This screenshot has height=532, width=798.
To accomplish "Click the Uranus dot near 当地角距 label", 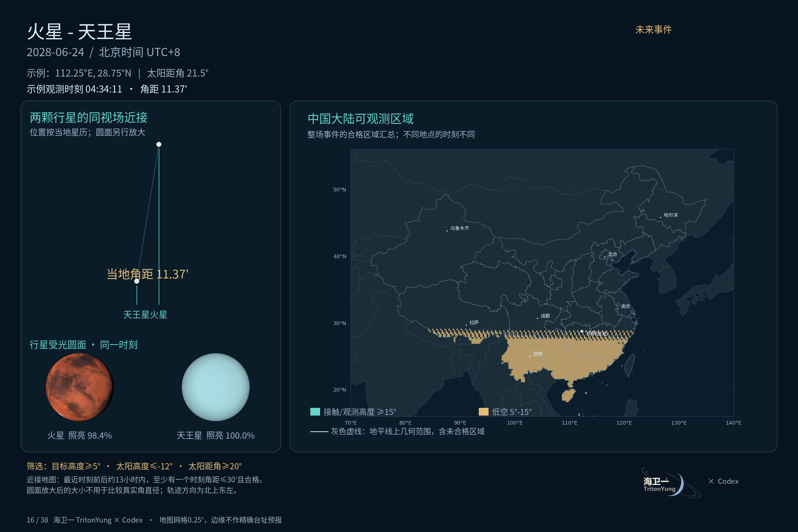I will (137, 281).
